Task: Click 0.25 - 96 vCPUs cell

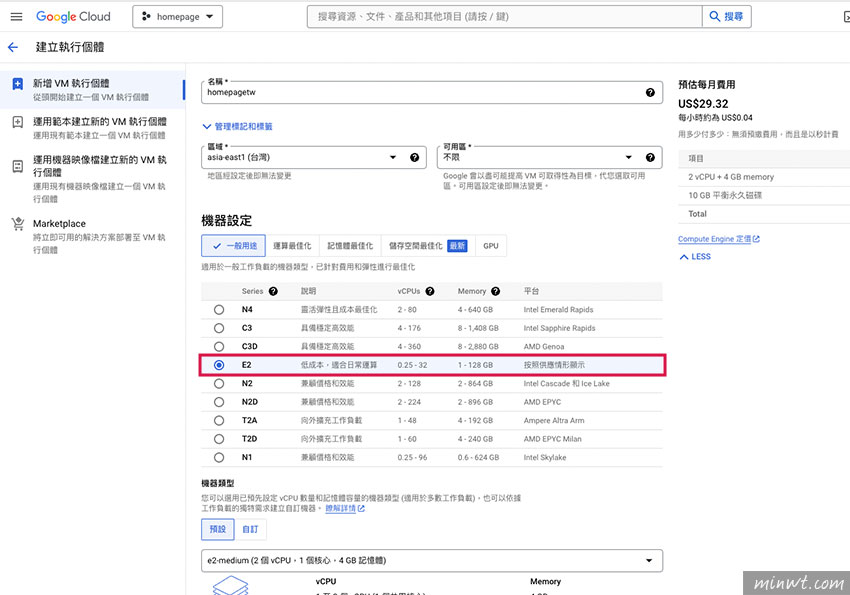Action: [x=412, y=457]
